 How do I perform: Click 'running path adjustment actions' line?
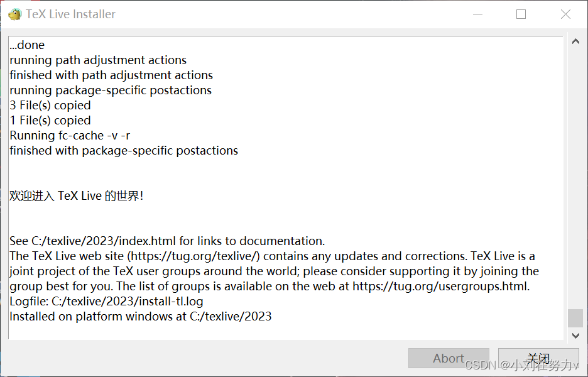click(98, 60)
